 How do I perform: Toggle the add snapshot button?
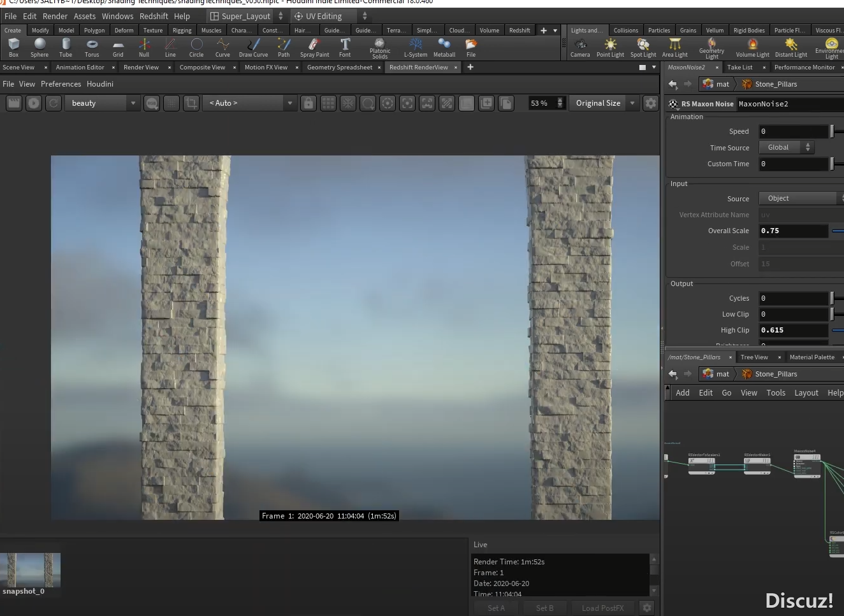coord(486,103)
